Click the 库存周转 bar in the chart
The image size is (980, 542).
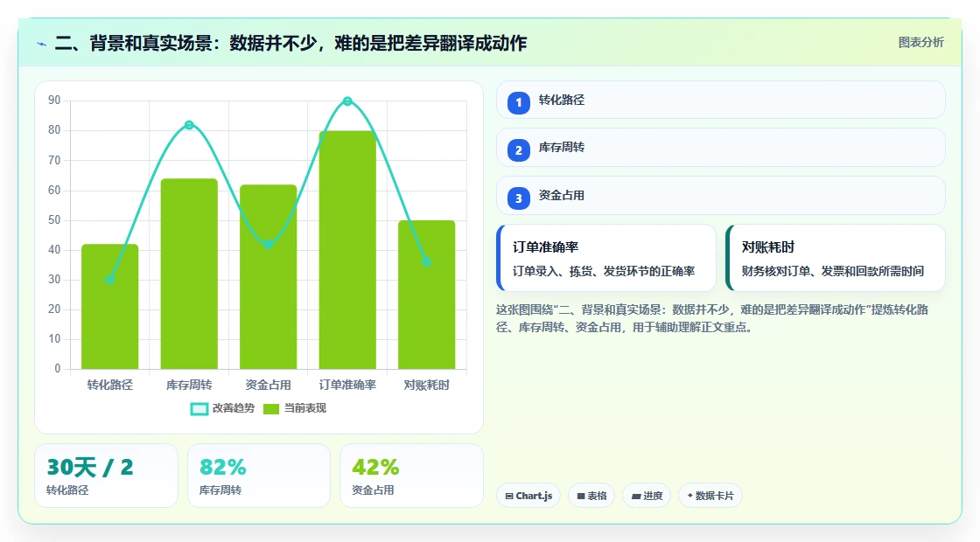tap(189, 274)
